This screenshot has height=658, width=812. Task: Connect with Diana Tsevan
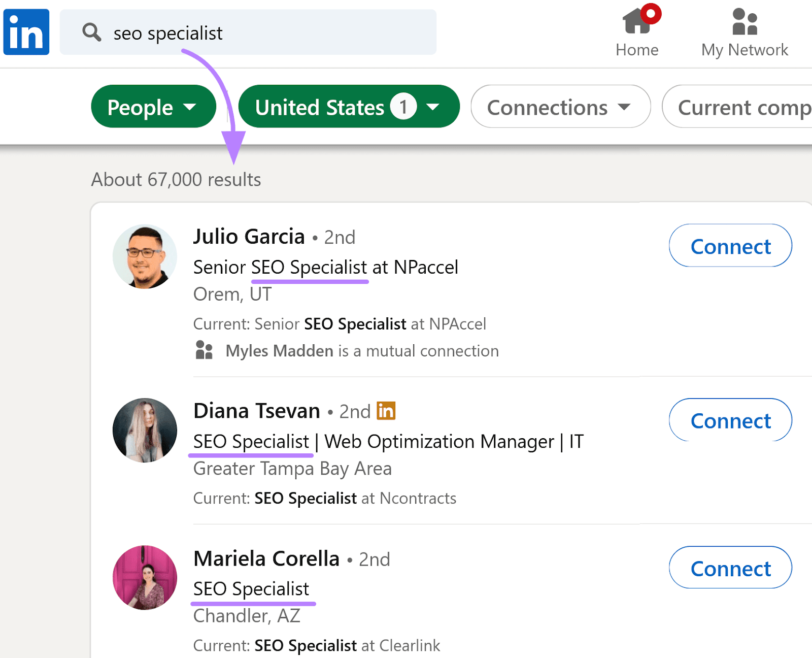pos(730,420)
